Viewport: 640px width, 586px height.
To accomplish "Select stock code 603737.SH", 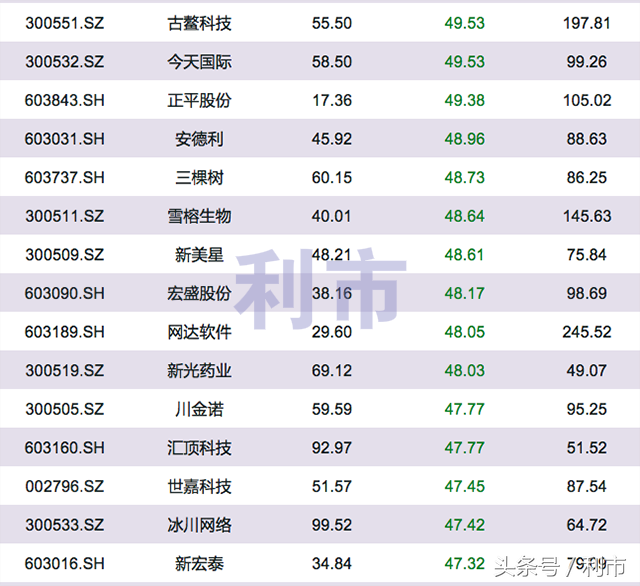I will click(64, 178).
